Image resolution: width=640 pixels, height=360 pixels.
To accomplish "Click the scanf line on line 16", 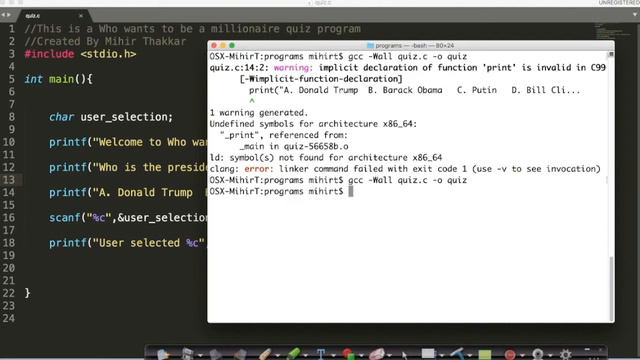I will point(128,218).
